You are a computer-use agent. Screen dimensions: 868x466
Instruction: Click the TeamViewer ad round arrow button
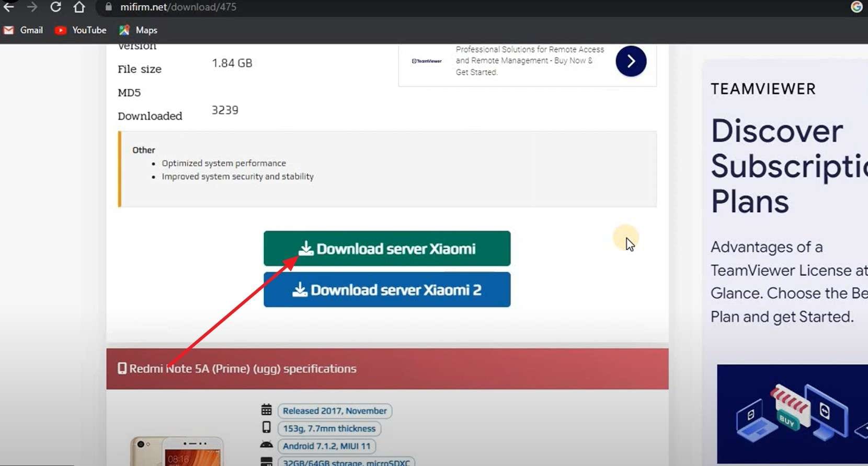point(631,61)
